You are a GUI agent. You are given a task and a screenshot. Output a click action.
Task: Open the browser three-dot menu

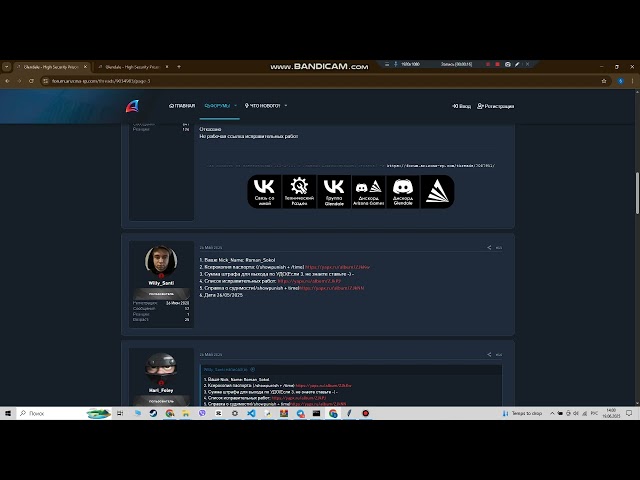tap(632, 81)
